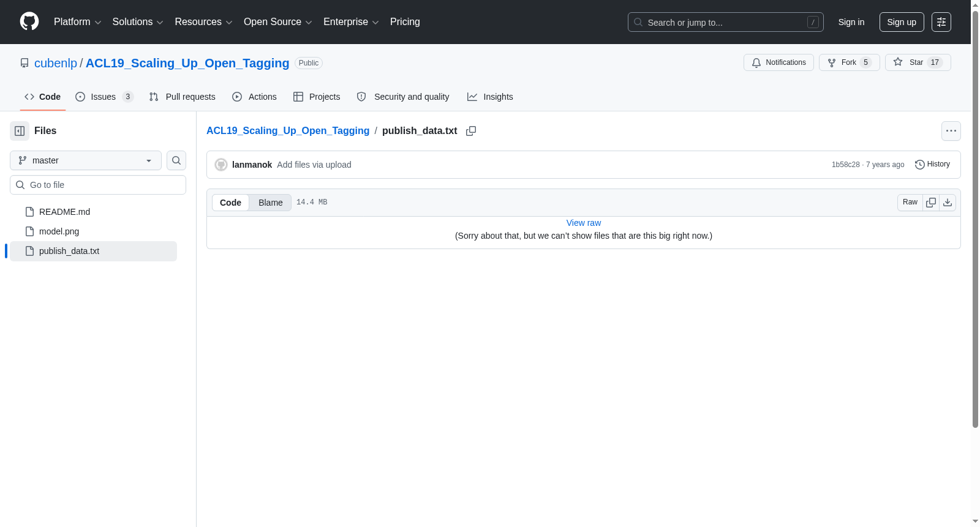Click the Sign up button
980x527 pixels.
pos(902,22)
